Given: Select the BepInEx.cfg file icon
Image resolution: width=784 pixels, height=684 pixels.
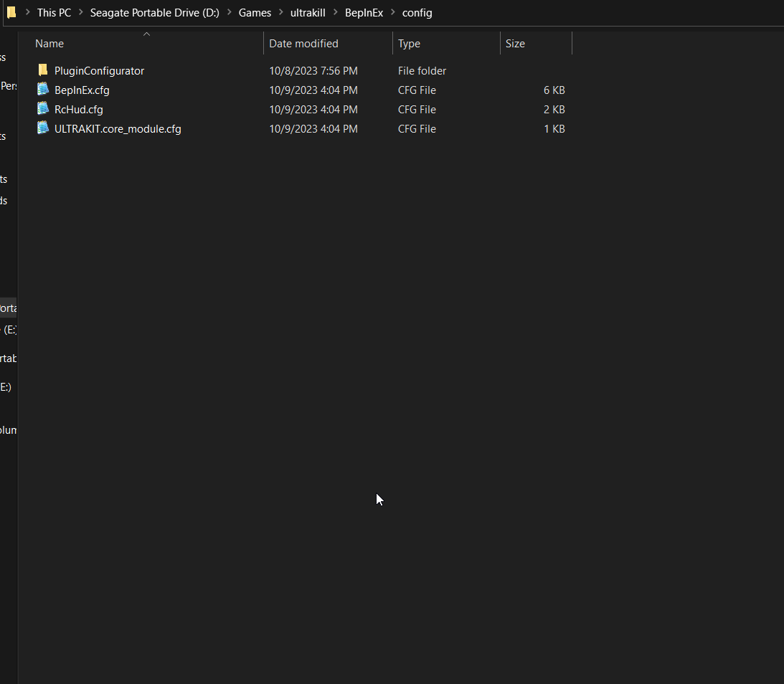Looking at the screenshot, I should pyautogui.click(x=42, y=90).
